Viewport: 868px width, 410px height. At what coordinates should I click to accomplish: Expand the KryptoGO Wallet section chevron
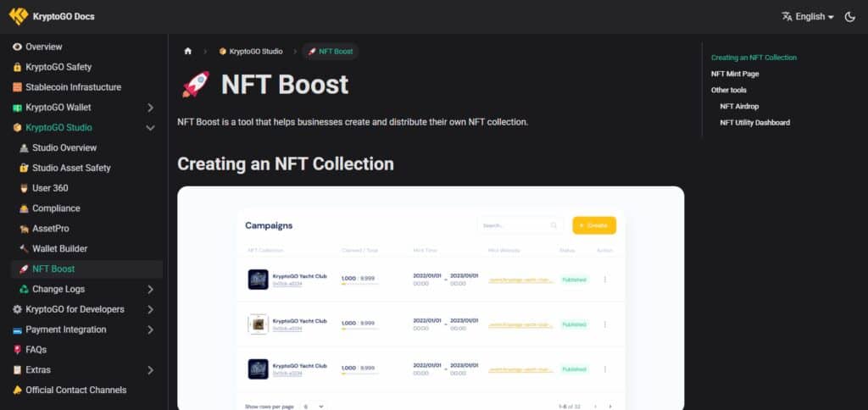click(x=150, y=108)
